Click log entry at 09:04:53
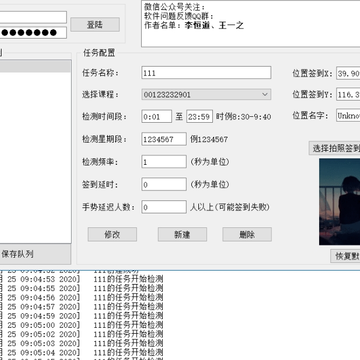 82,279
